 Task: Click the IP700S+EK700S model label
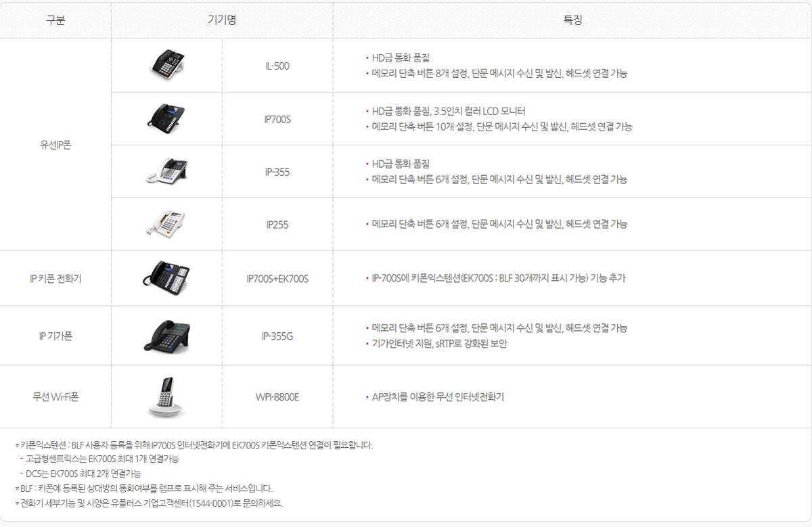point(277,279)
